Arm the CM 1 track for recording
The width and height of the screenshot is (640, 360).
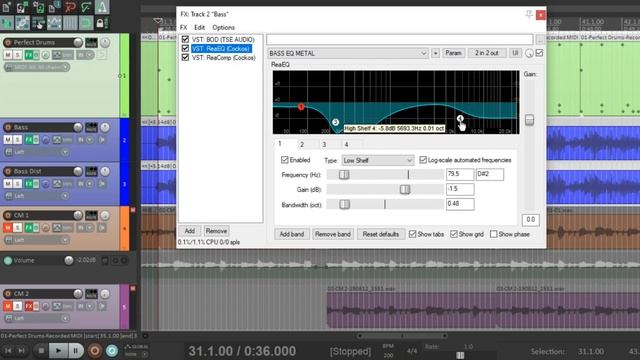(x=8, y=215)
